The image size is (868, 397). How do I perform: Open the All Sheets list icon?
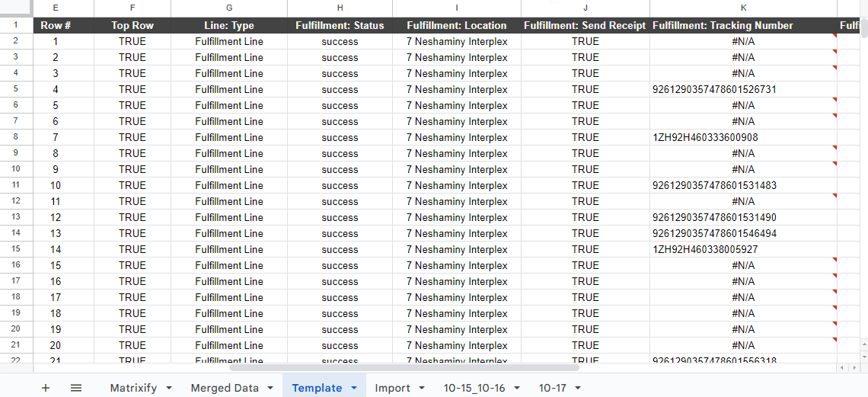[x=76, y=388]
